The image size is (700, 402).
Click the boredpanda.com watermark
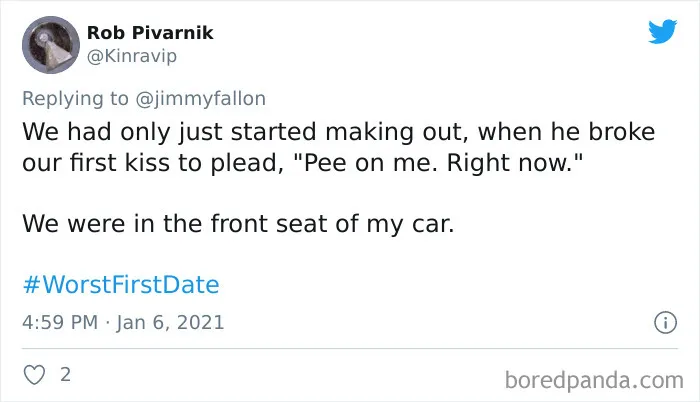596,378
